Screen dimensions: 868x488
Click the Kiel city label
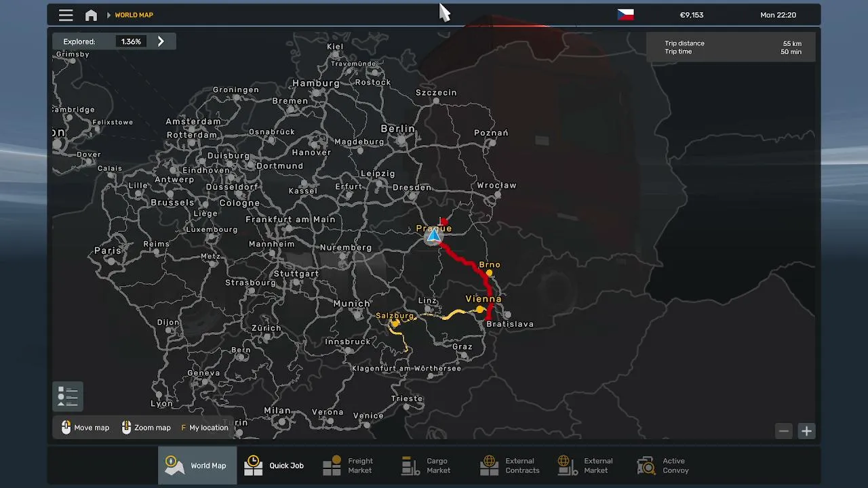[x=335, y=47]
